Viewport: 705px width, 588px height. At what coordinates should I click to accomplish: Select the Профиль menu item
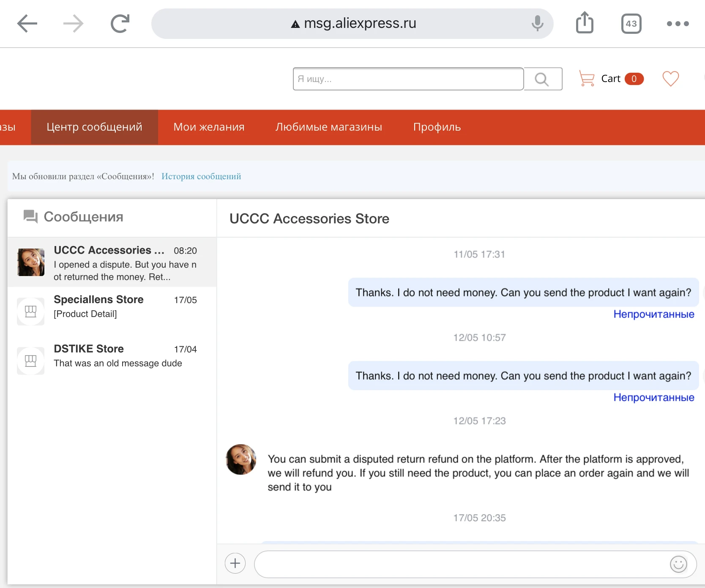pyautogui.click(x=437, y=127)
